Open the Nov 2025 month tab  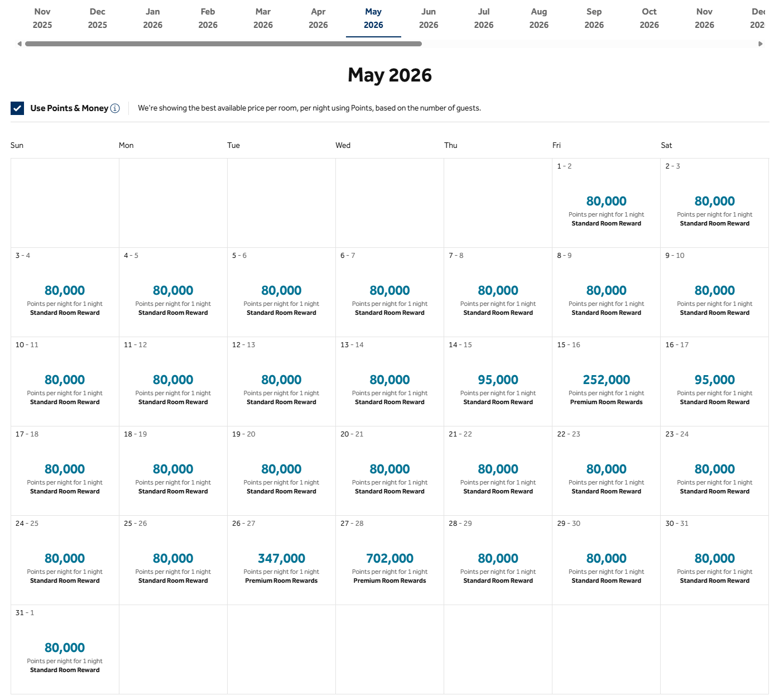(42, 18)
